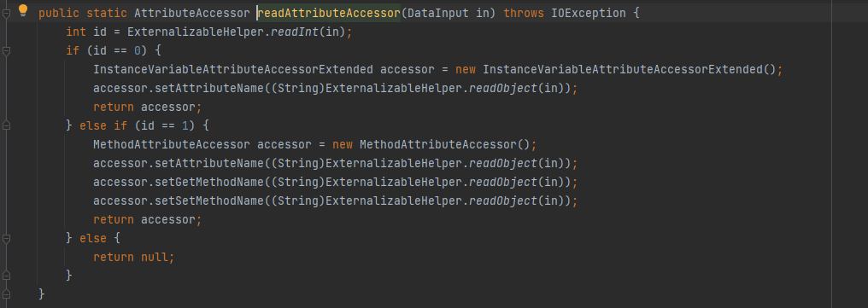Click InstanceVariableAttributeAccessorExtended constructor after new
Viewport: 868px width, 308px height.
tap(624, 70)
